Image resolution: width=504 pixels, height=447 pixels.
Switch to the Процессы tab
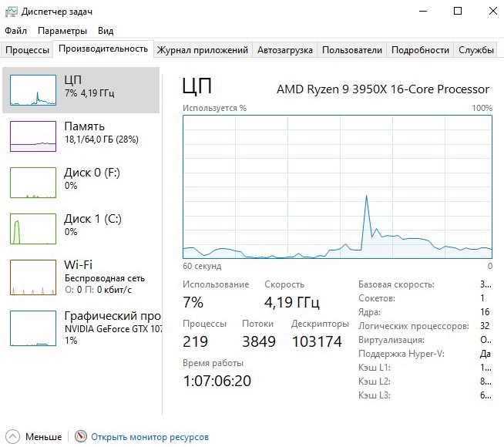click(x=27, y=50)
